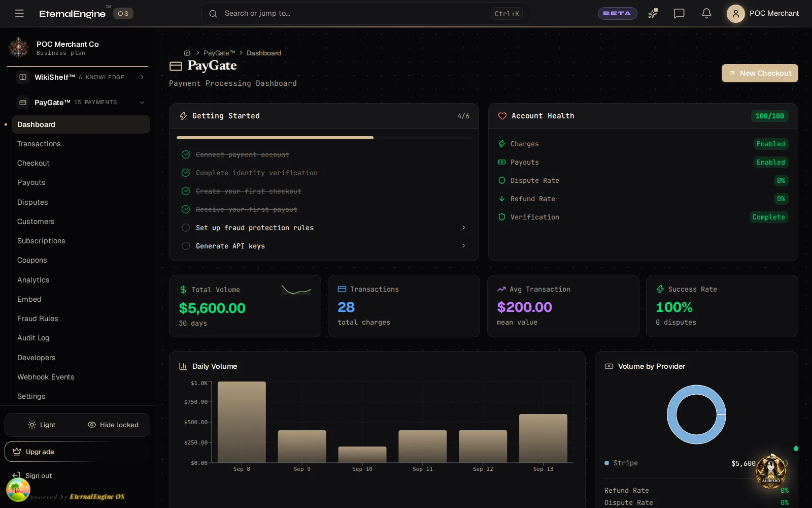Click the Daily Volume bar-chart icon
This screenshot has height=508, width=812.
click(x=183, y=366)
